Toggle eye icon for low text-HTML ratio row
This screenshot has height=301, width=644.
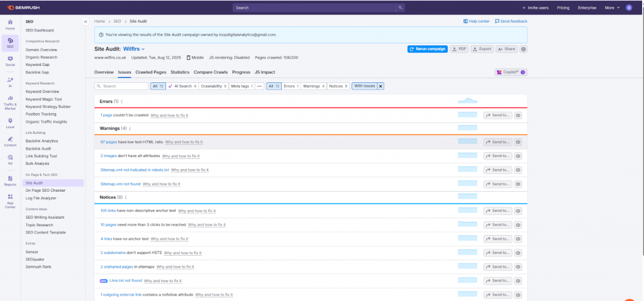(x=518, y=142)
